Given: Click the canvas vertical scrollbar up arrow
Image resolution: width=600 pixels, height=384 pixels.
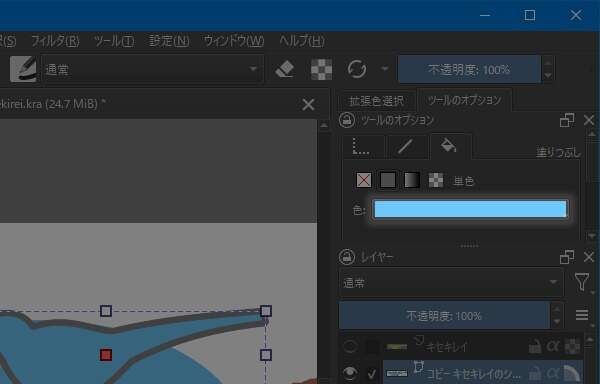Looking at the screenshot, I should [x=324, y=125].
